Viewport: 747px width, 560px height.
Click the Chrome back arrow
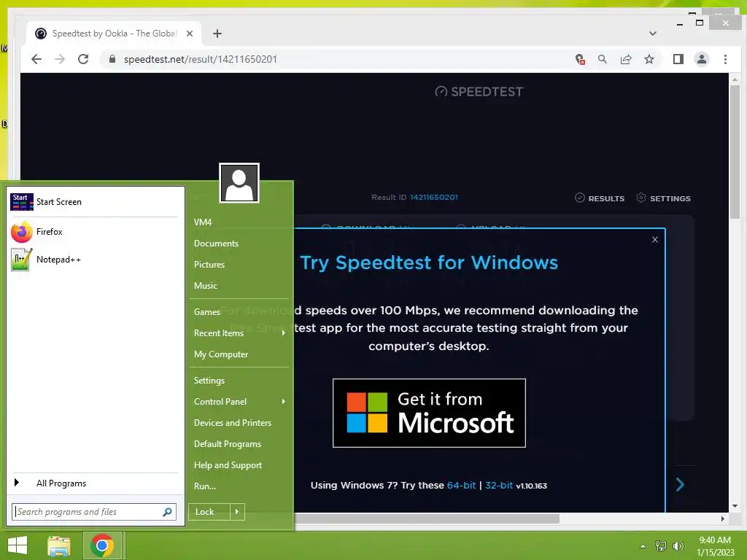click(x=36, y=59)
